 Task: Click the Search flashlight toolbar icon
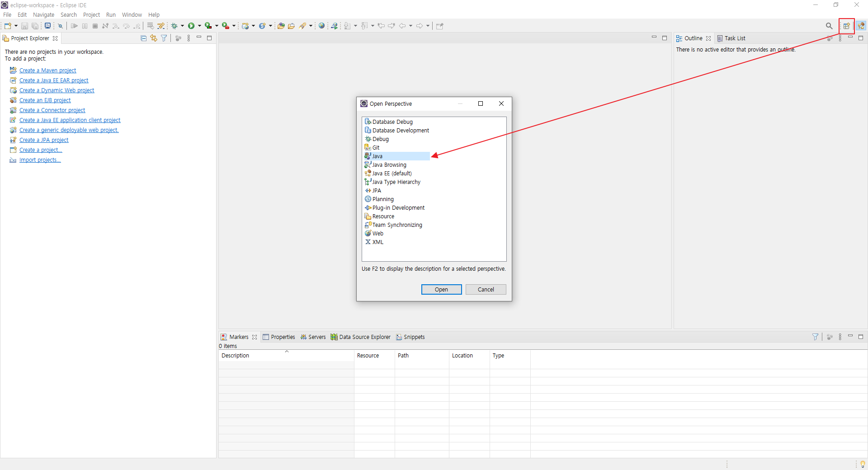click(x=302, y=26)
